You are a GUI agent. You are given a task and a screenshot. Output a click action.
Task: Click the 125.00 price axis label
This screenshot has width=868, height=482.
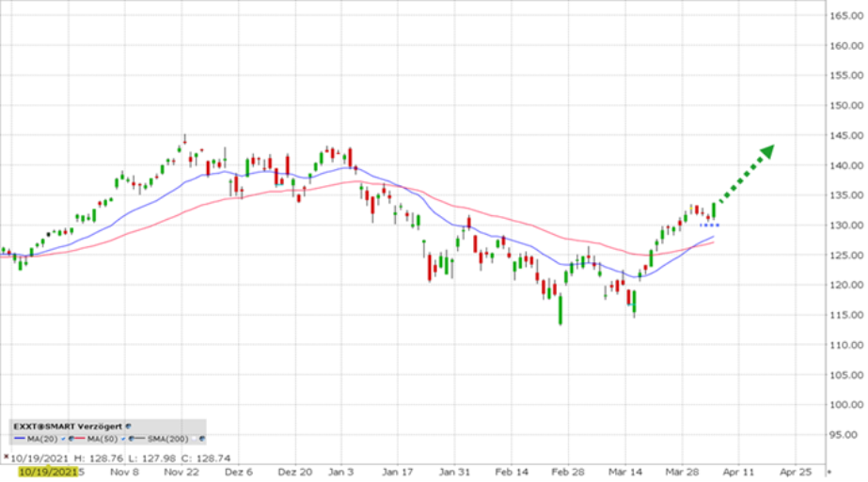(845, 256)
